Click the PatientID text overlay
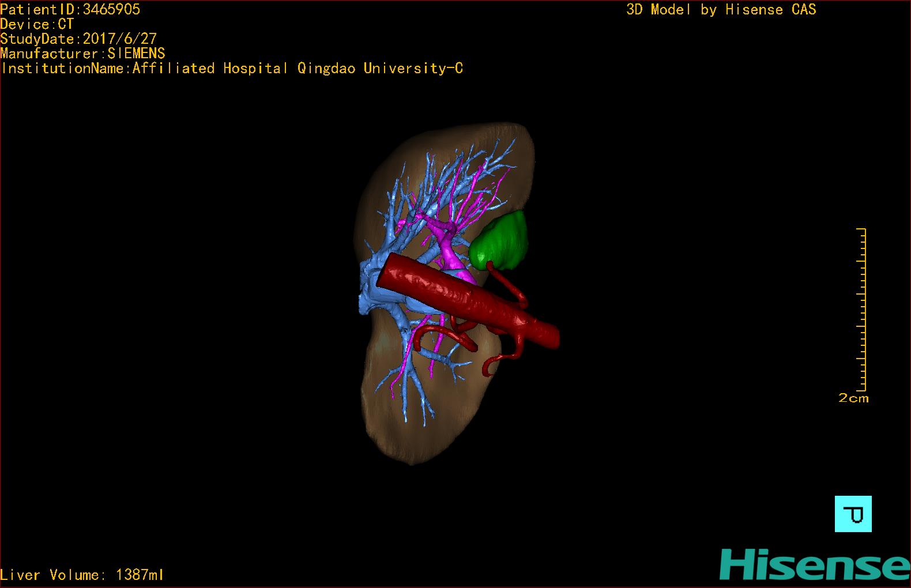The image size is (911, 588). (x=70, y=9)
